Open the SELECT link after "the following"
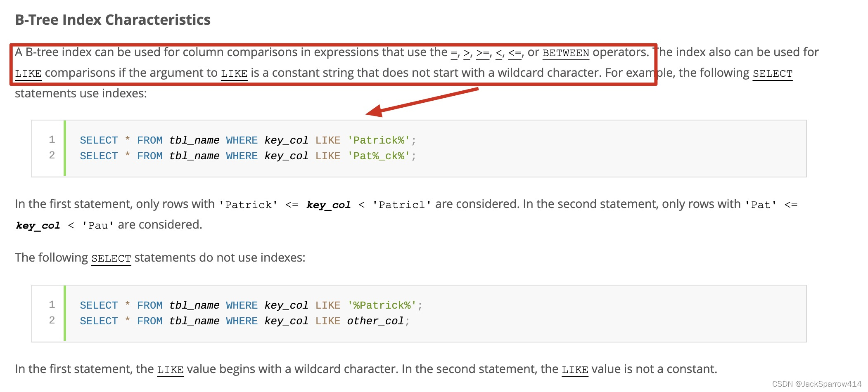Image resolution: width=868 pixels, height=392 pixels. [x=773, y=73]
